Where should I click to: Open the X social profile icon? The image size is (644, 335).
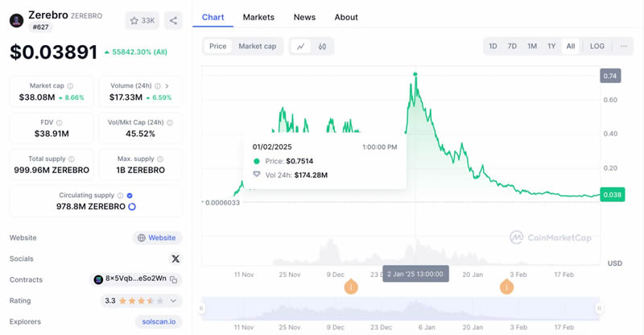coord(175,258)
